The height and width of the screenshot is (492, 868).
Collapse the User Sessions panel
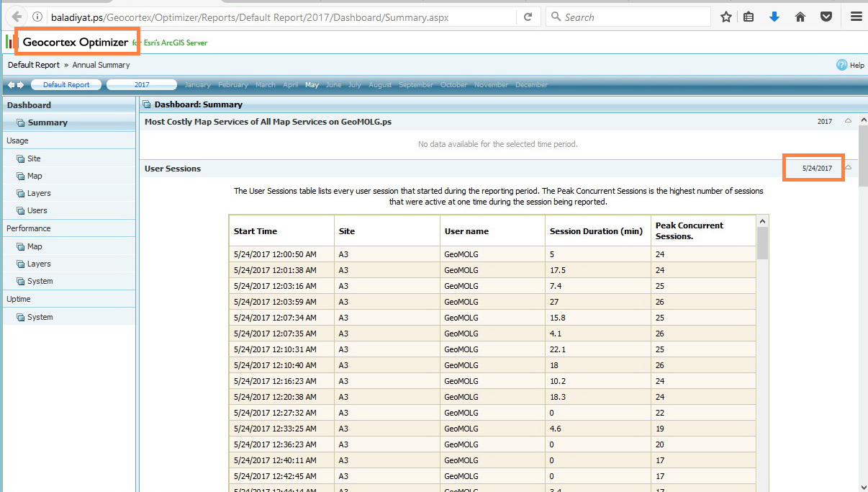tap(848, 168)
